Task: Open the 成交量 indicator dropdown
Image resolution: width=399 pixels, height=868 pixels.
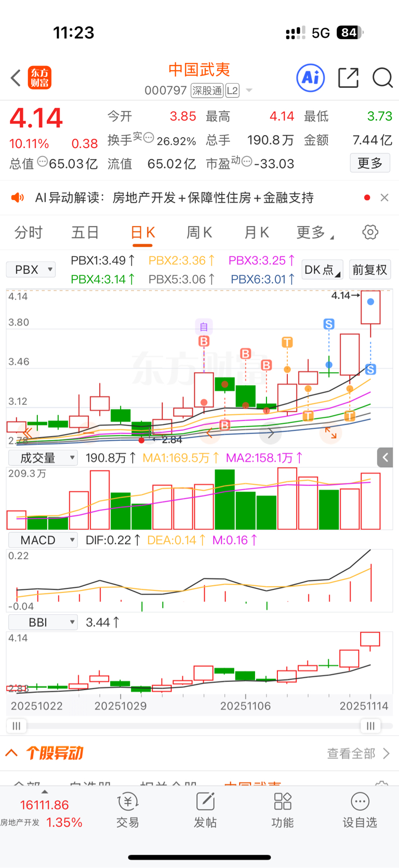Action: click(x=43, y=458)
